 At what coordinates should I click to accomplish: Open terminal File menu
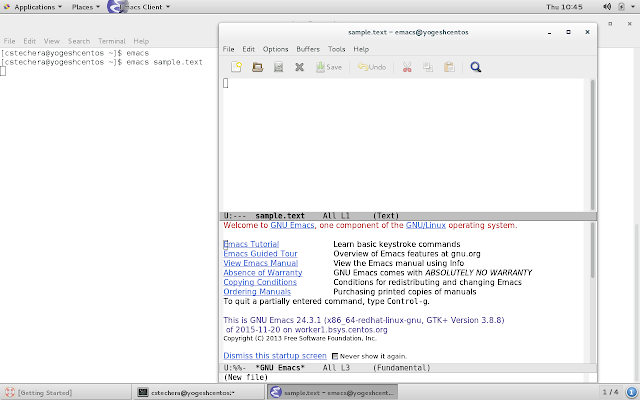[x=9, y=41]
